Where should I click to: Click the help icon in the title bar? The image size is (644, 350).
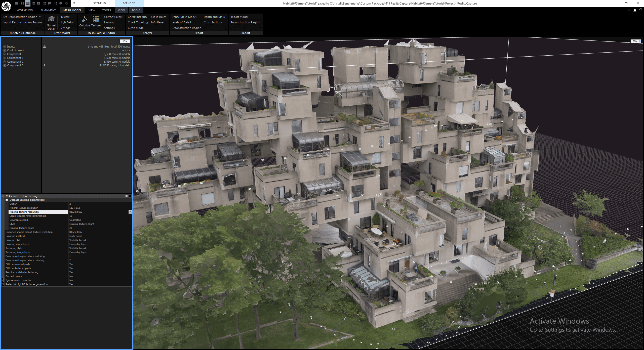click(640, 10)
